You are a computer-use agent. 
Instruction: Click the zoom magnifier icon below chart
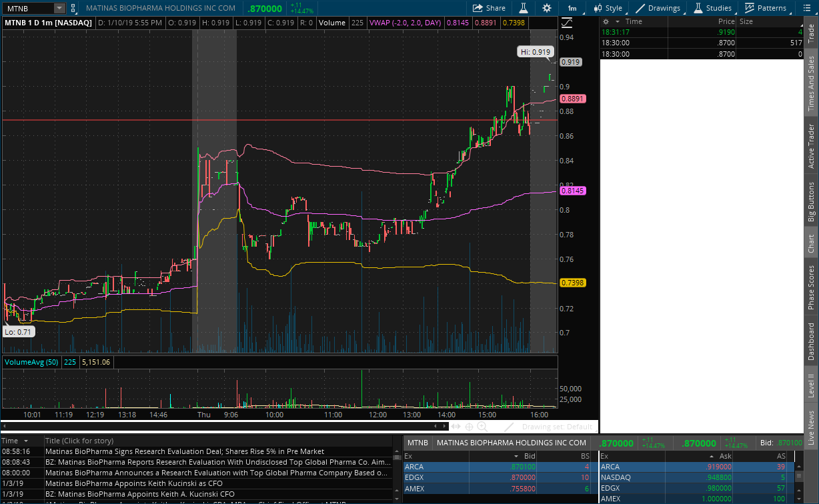(x=482, y=427)
